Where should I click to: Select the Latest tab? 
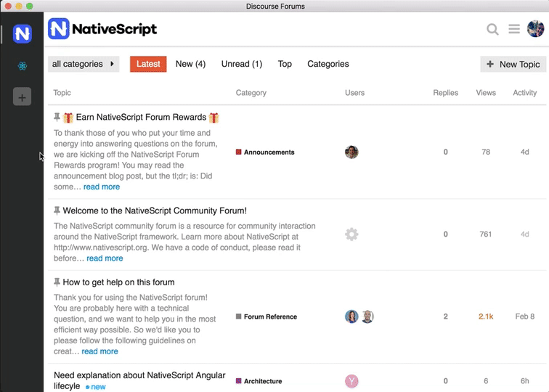point(148,64)
